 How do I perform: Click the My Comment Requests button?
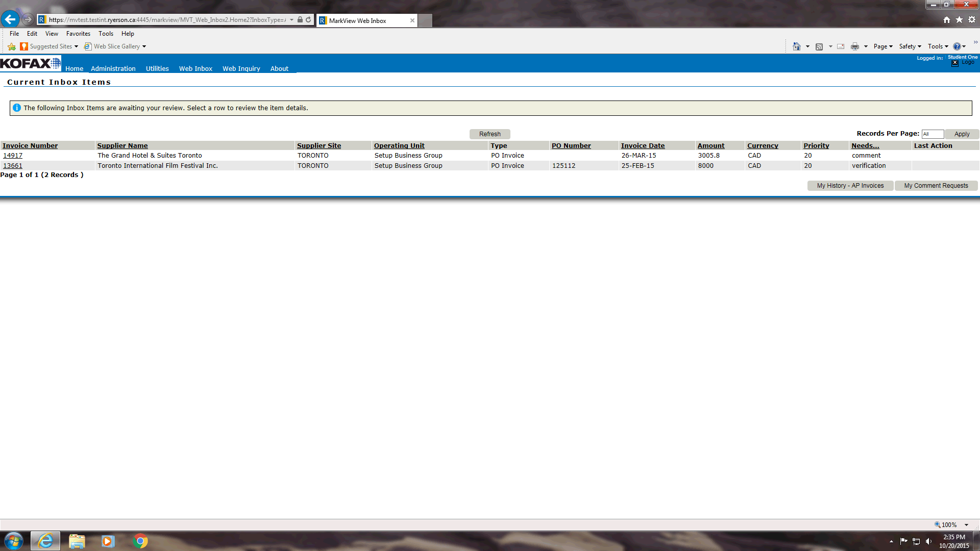point(936,186)
